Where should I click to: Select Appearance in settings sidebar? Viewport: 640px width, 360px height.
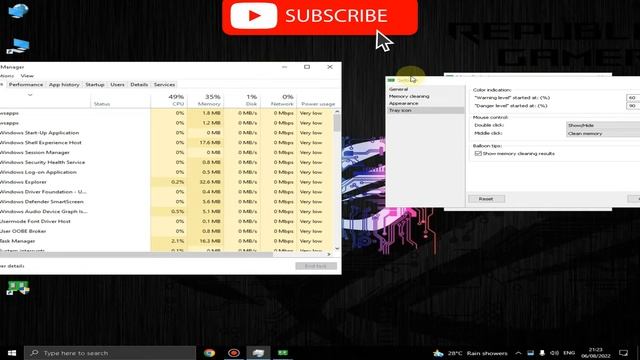click(403, 103)
